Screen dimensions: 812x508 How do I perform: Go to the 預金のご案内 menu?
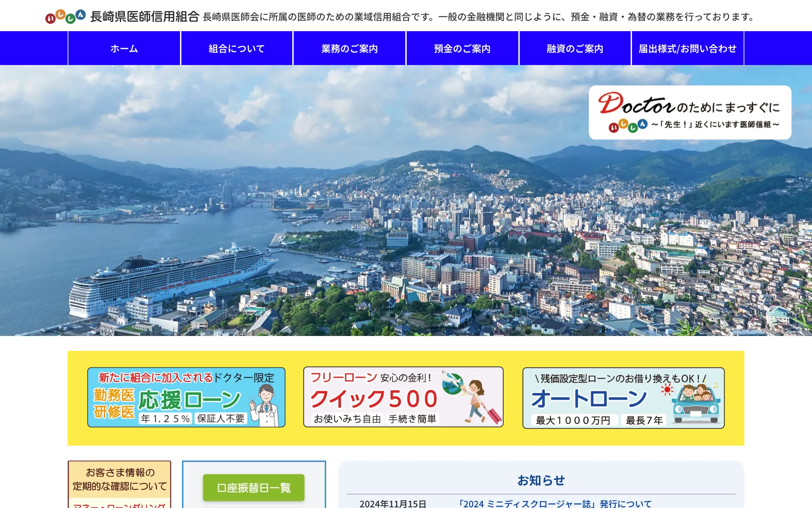(x=462, y=48)
